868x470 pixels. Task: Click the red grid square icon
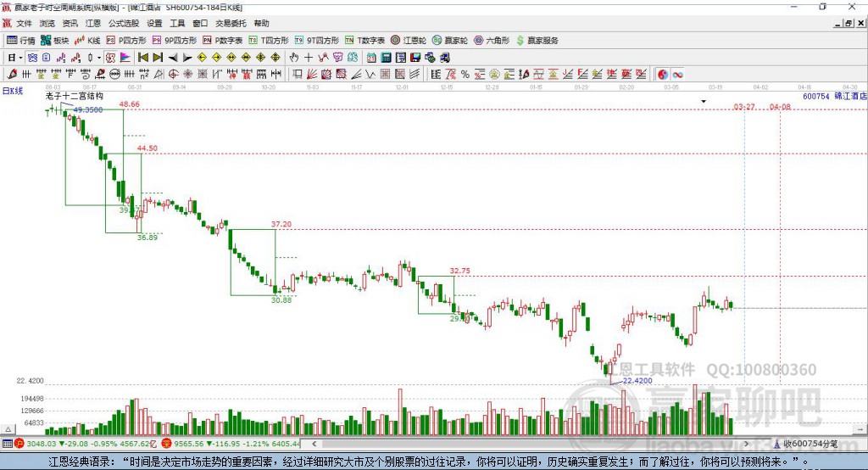click(x=386, y=75)
